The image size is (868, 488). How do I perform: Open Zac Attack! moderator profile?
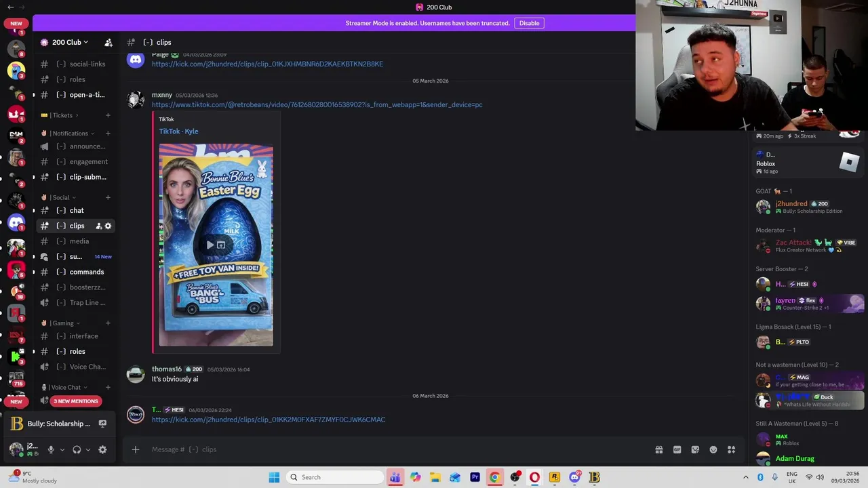(807, 245)
